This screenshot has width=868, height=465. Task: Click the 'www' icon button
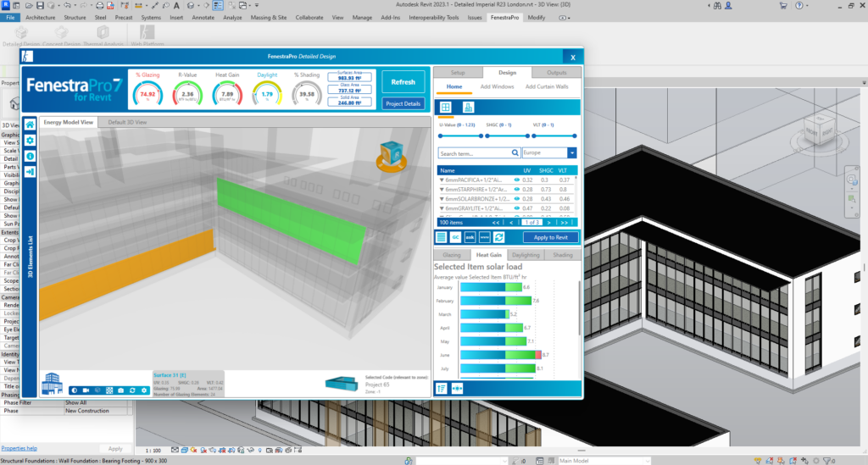484,237
